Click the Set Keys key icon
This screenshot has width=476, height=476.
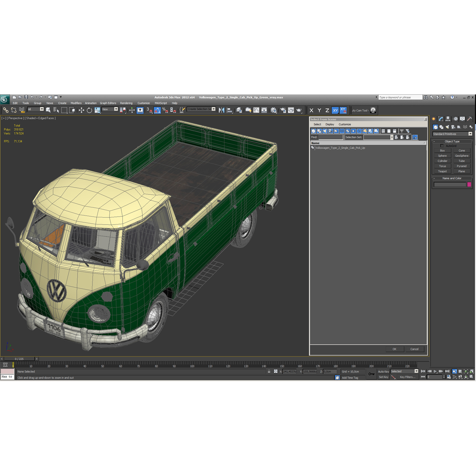tap(371, 374)
